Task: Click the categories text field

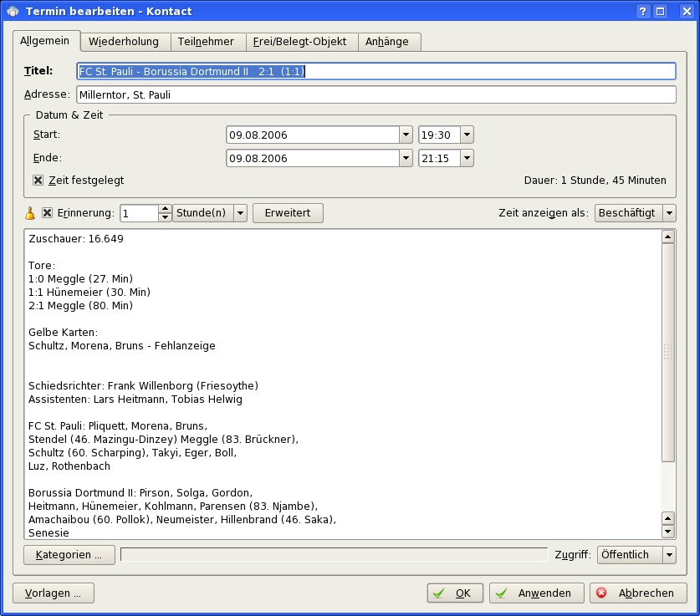Action: pyautogui.click(x=334, y=555)
